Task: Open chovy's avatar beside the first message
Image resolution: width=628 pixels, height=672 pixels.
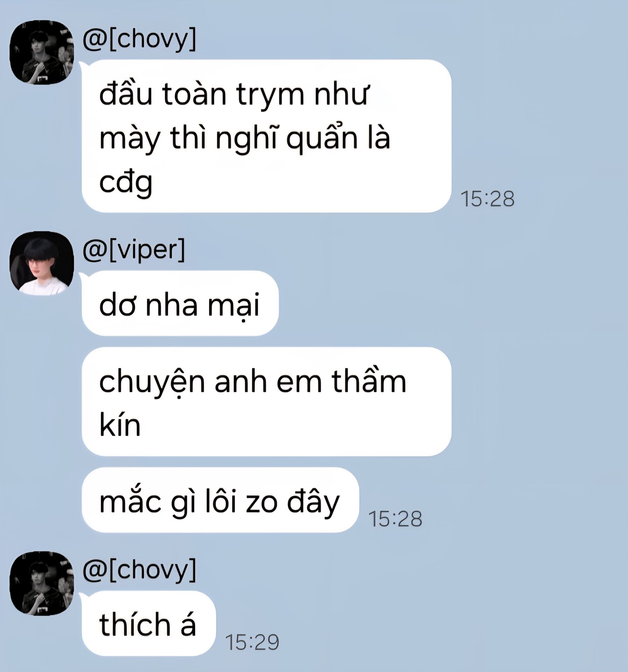Action: click(x=42, y=52)
